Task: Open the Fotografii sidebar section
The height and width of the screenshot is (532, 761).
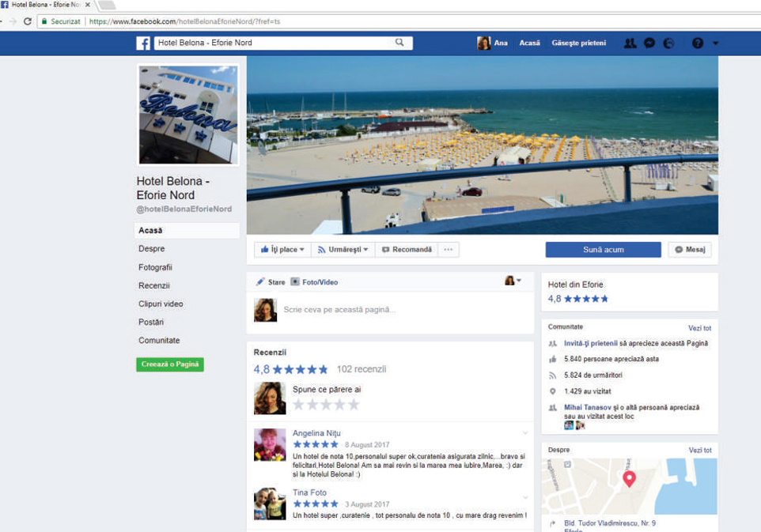Action: point(155,267)
